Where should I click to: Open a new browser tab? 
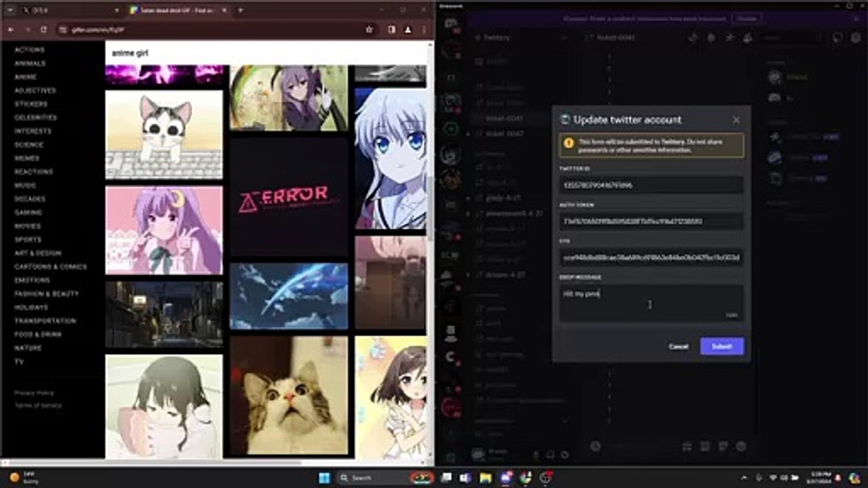240,11
